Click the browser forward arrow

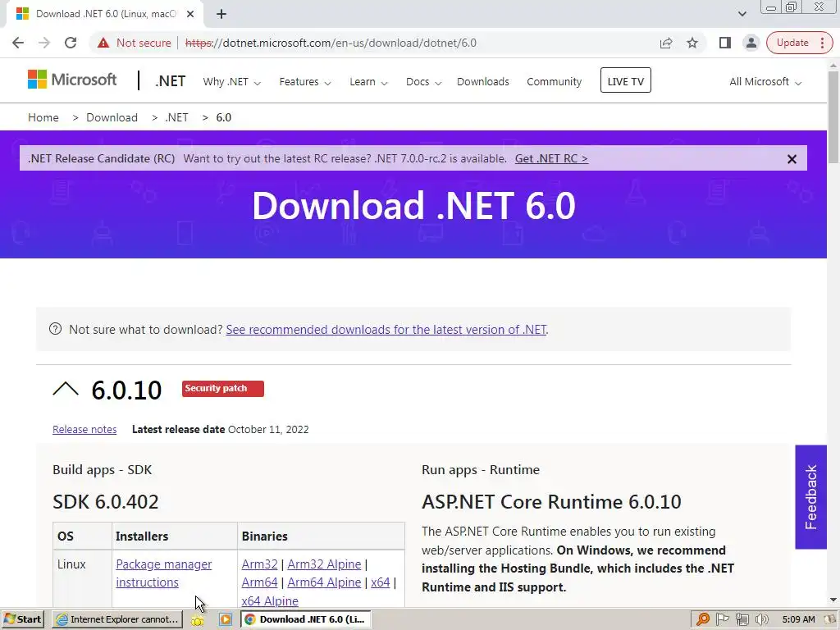tap(44, 43)
